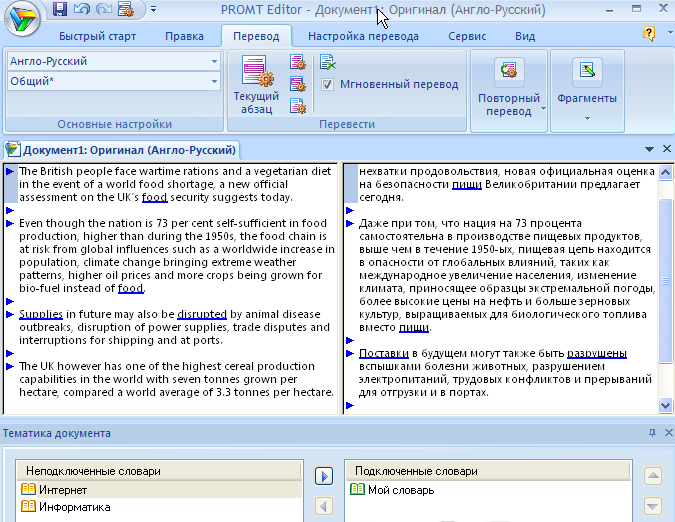Click paragraph marker before 'Even though the nation'

10,223
